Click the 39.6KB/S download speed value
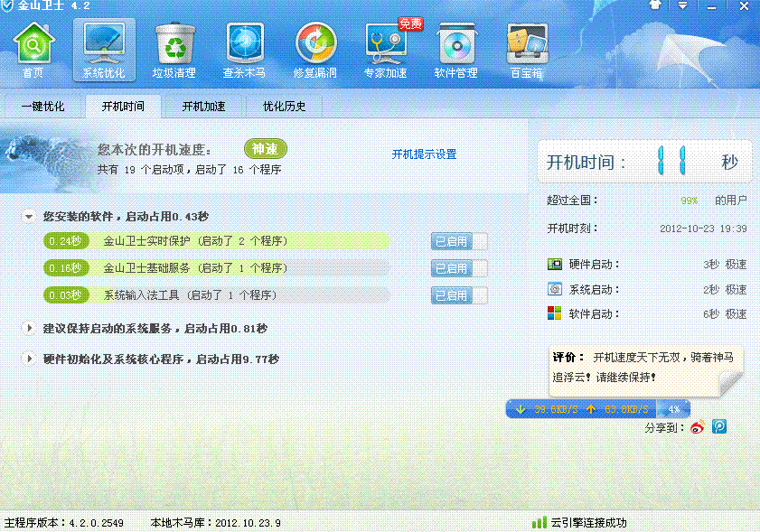The width and height of the screenshot is (760, 532). pos(556,409)
